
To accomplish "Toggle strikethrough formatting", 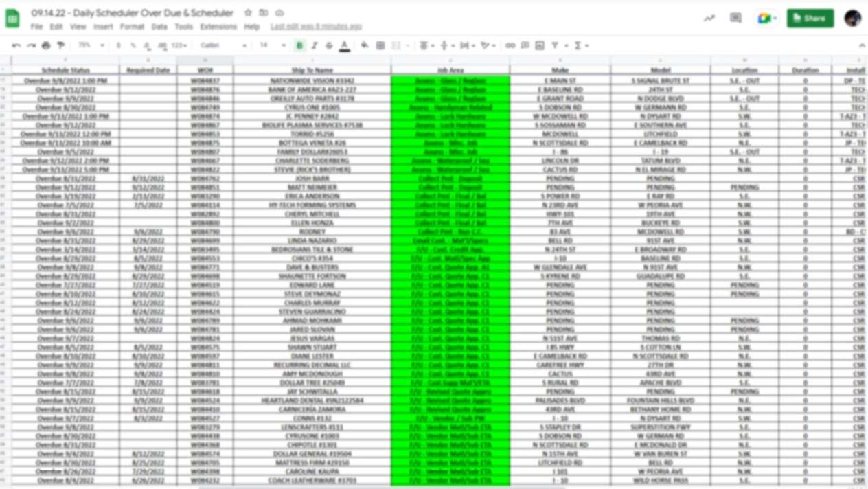I will 329,45.
